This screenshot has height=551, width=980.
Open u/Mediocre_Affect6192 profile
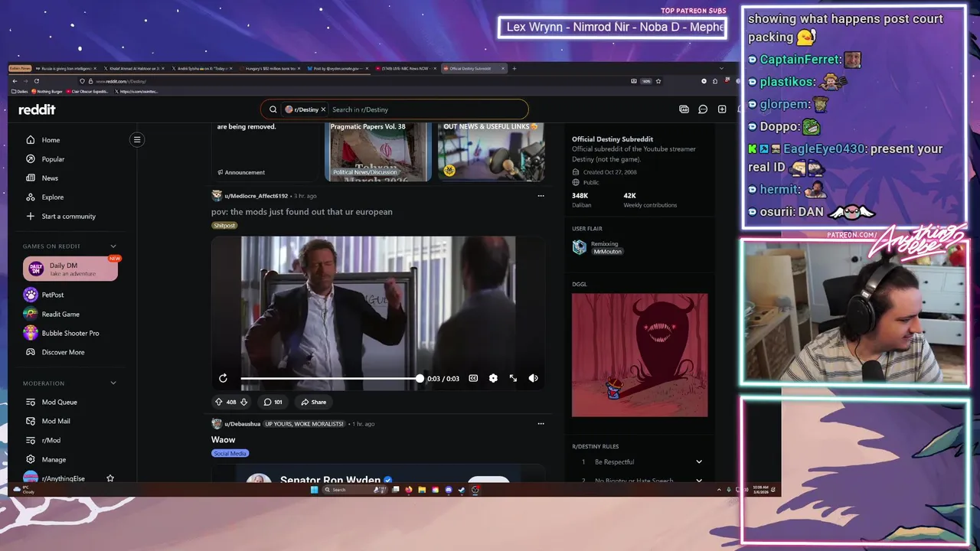tap(256, 196)
